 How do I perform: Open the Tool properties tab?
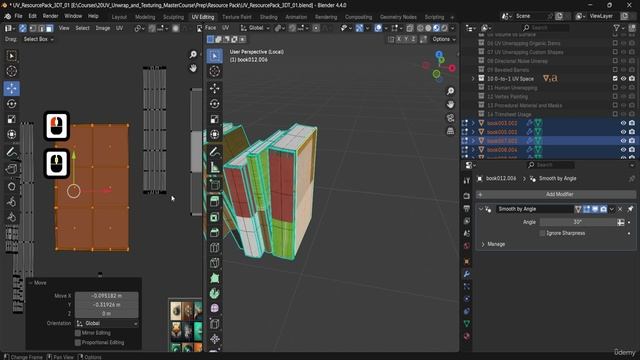point(467,180)
